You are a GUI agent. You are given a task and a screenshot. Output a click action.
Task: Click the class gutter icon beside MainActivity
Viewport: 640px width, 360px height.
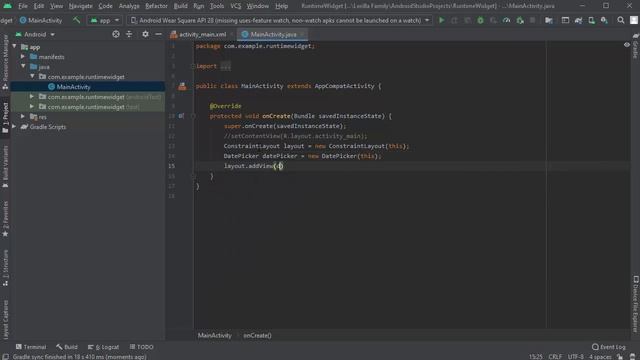click(182, 86)
